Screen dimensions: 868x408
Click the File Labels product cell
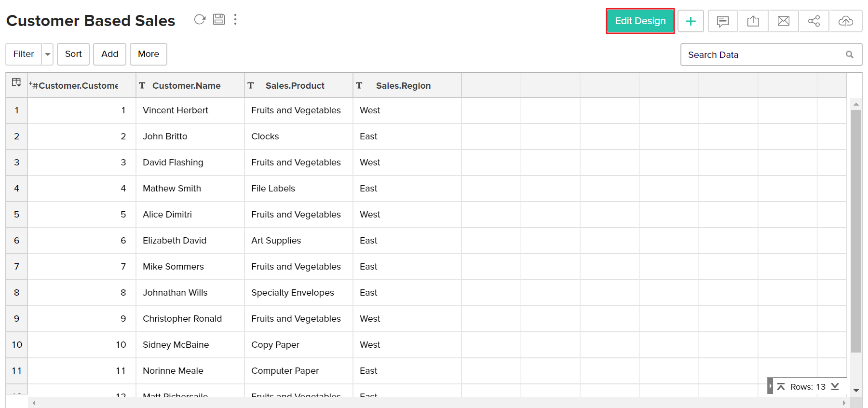pyautogui.click(x=299, y=189)
